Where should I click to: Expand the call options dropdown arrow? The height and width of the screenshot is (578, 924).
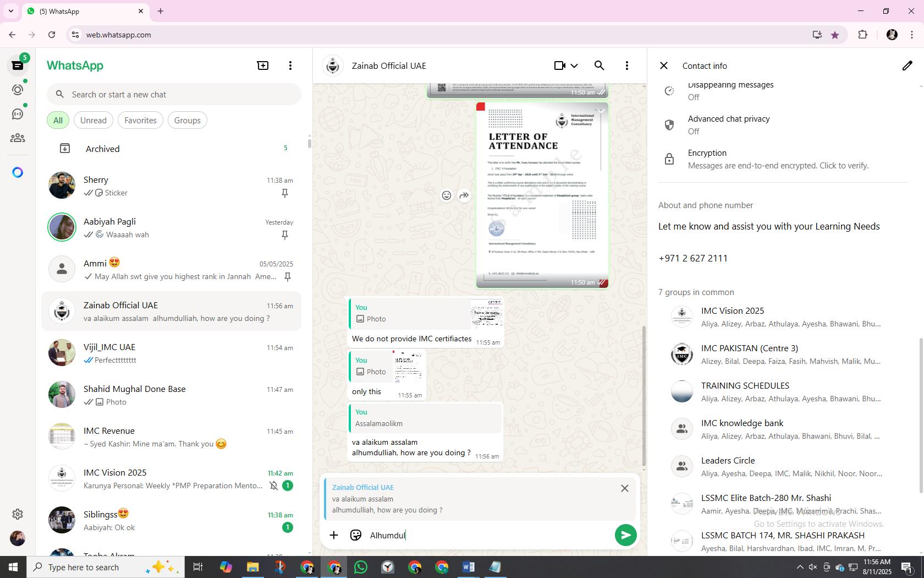574,66
